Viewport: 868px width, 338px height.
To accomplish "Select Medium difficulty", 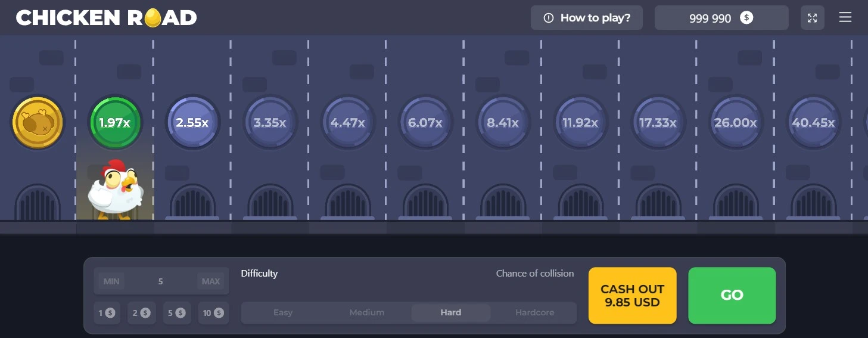I will (x=367, y=312).
